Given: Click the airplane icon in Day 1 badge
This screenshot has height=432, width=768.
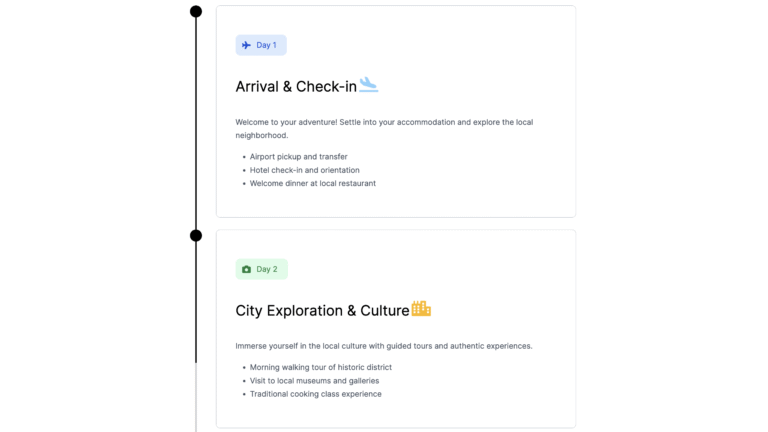Looking at the screenshot, I should (x=246, y=45).
